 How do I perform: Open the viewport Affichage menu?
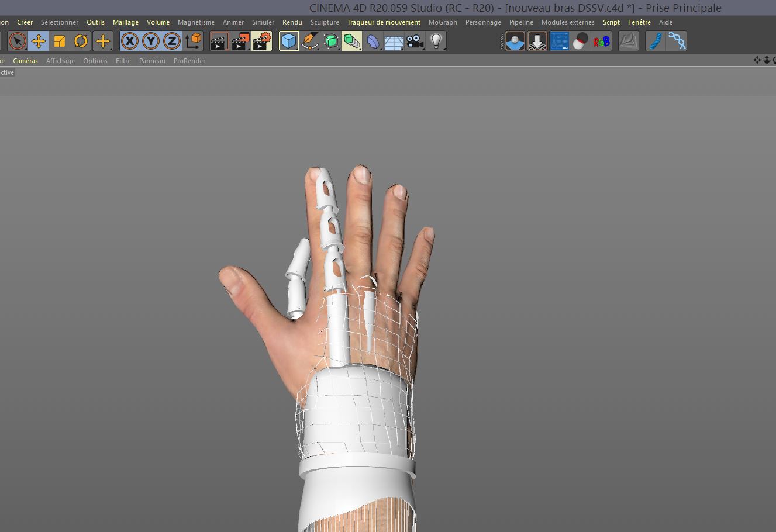(60, 61)
